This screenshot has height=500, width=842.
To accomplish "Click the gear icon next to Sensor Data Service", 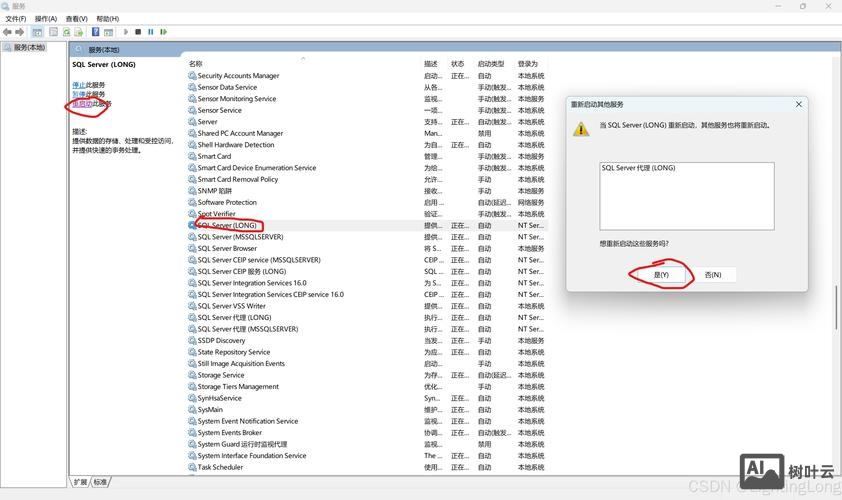I will click(x=192, y=87).
